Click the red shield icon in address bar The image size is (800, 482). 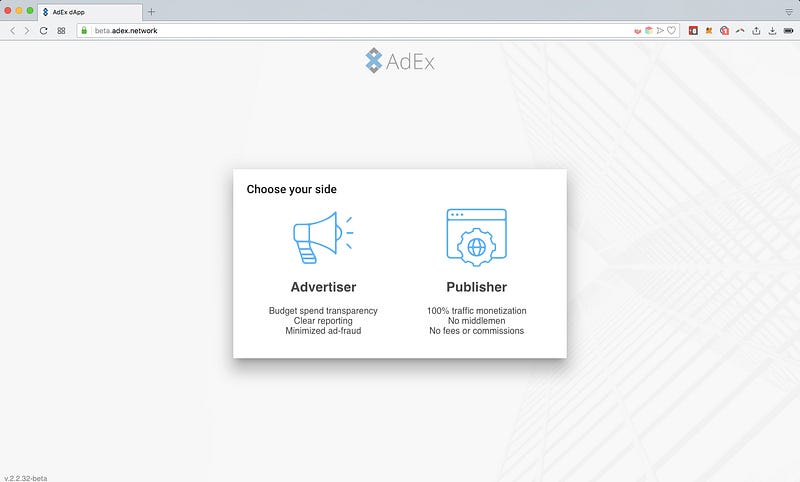pos(638,31)
